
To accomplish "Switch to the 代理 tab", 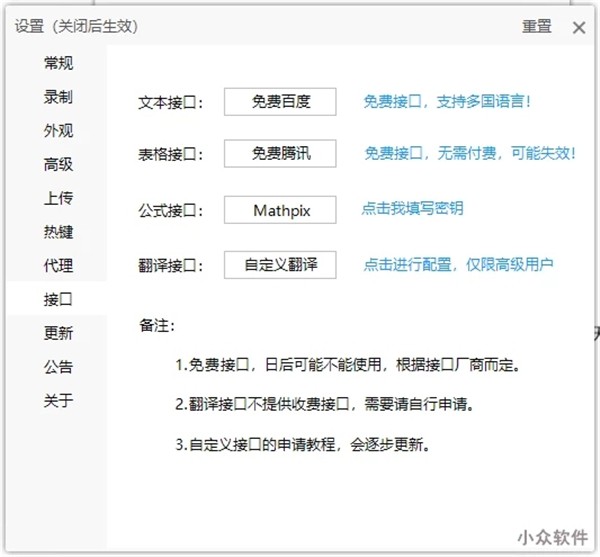I will pyautogui.click(x=58, y=265).
